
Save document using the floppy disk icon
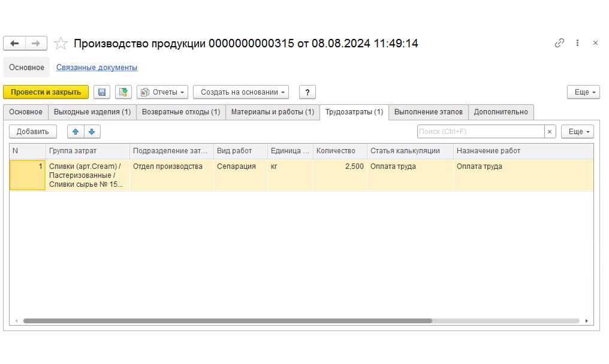(102, 92)
